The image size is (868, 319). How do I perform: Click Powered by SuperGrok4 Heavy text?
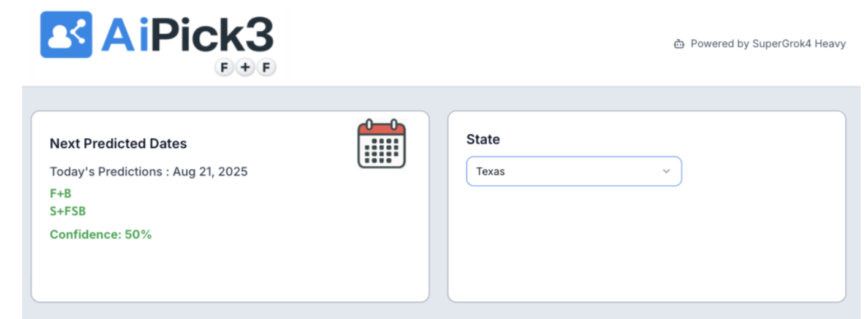tap(768, 44)
